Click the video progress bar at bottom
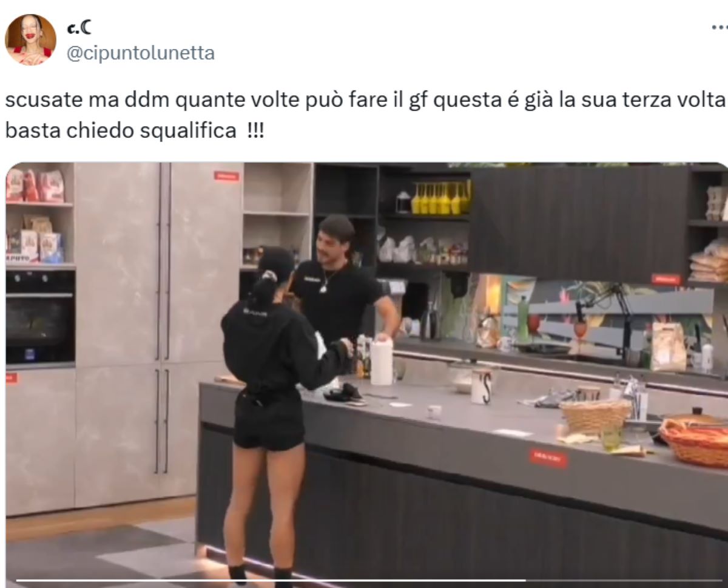728x588 pixels. point(364,581)
